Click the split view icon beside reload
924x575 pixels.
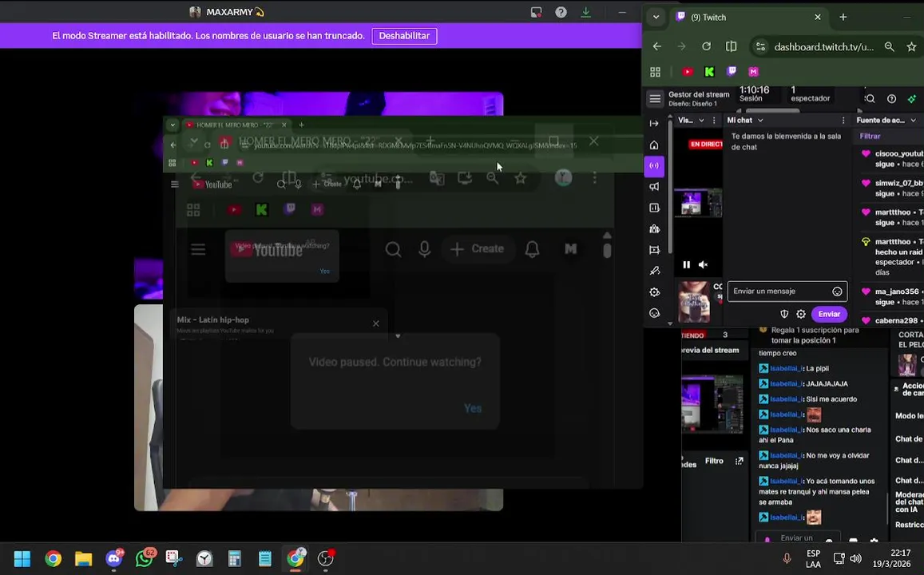732,46
